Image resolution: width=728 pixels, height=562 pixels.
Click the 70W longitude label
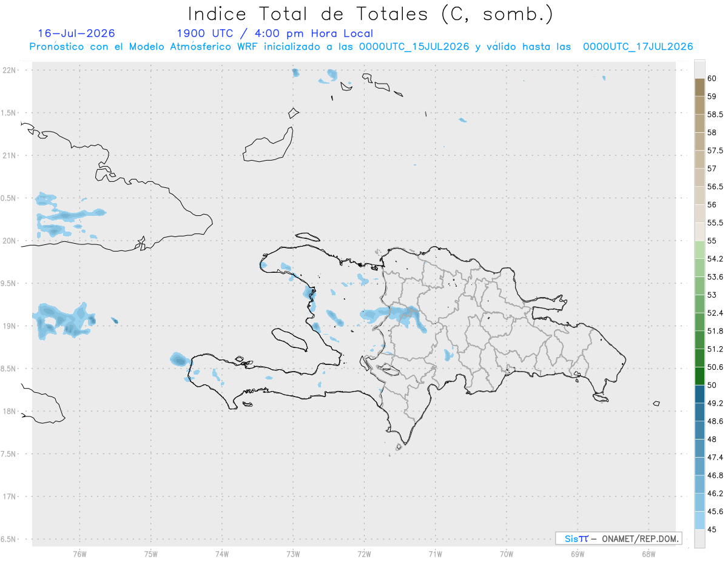[x=507, y=554]
